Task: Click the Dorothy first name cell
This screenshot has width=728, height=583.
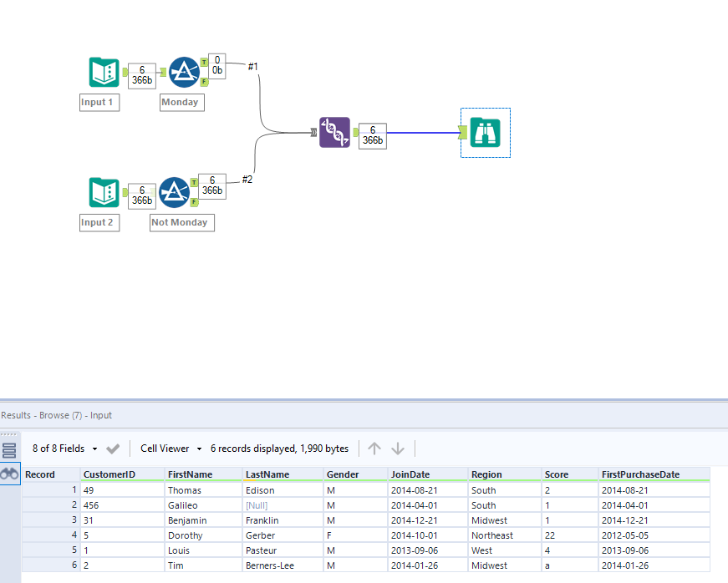Action: click(x=203, y=535)
